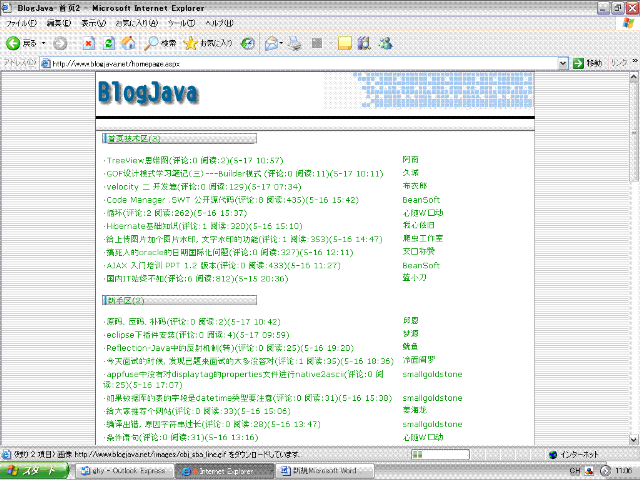Open the File (ファイル) menu
The width and height of the screenshot is (640, 480).
click(x=21, y=23)
